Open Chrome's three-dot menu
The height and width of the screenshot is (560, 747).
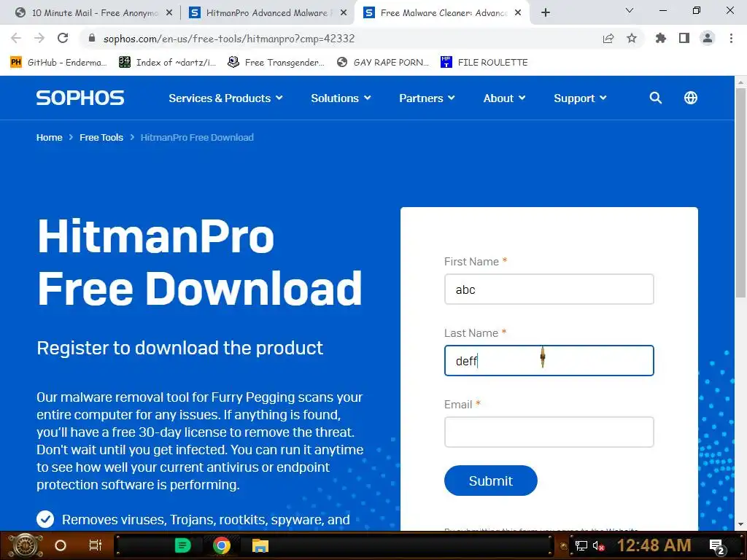coord(731,39)
